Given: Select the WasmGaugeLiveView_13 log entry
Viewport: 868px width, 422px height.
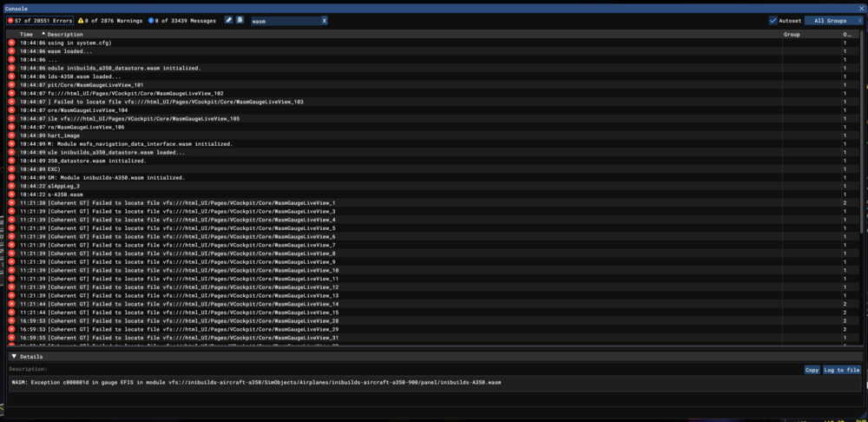Looking at the screenshot, I should click(x=431, y=296).
